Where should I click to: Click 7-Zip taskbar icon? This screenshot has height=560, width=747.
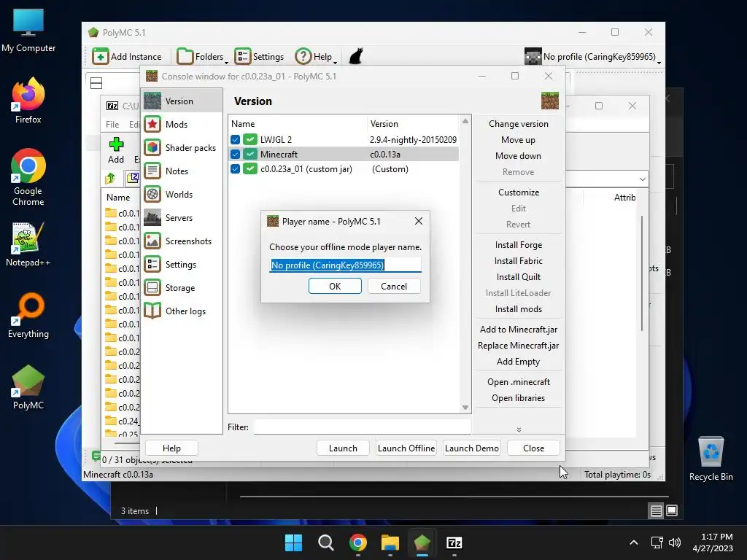(454, 542)
